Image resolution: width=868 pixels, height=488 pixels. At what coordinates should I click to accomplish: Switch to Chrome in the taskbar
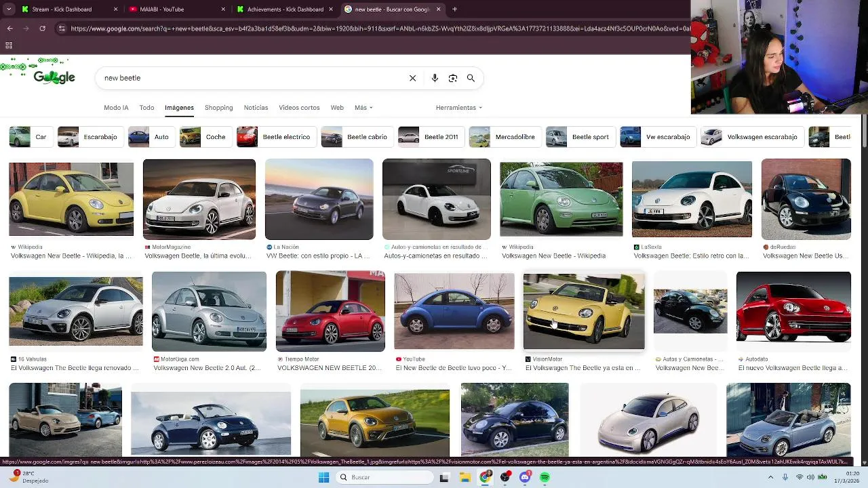click(x=485, y=477)
